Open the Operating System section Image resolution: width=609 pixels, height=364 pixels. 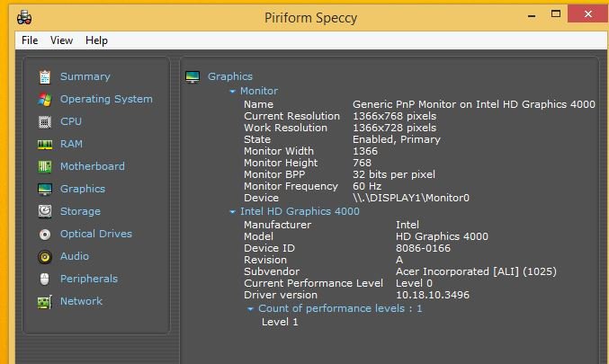tap(106, 99)
